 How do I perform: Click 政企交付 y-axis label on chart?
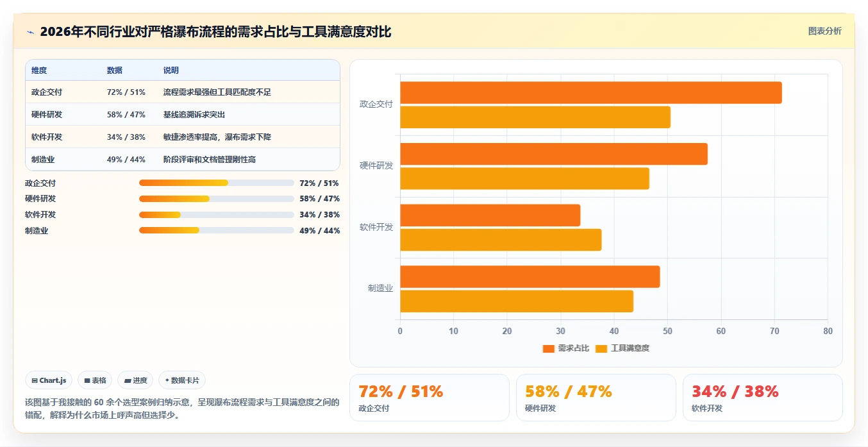(x=376, y=104)
